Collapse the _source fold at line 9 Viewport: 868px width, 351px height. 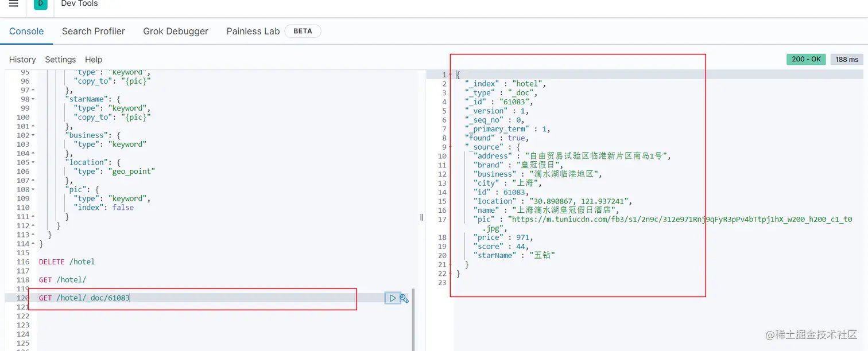(450, 147)
